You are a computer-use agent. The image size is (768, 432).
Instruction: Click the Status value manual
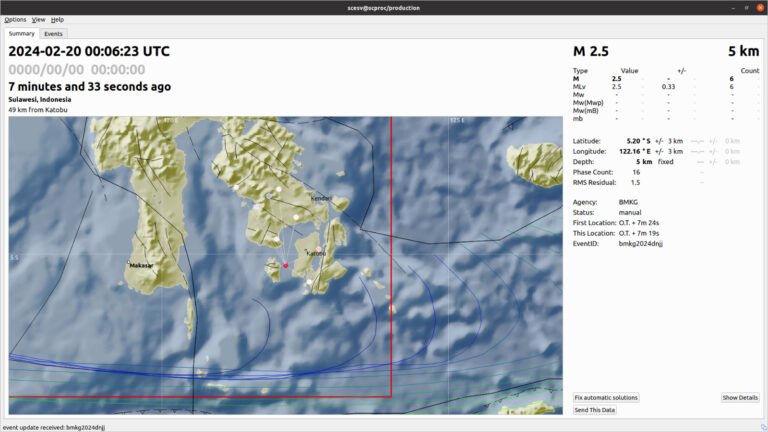630,212
